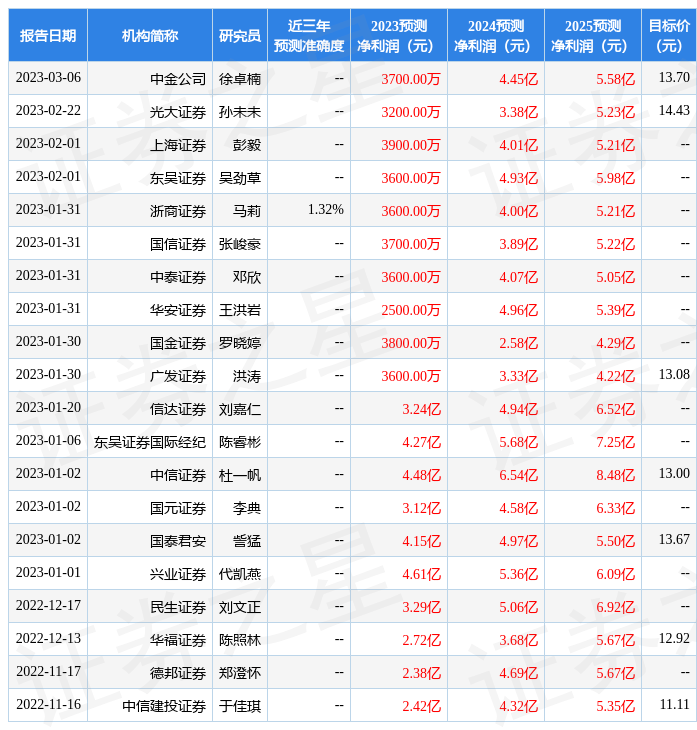Click the 近三年预测准确度 header
The width and height of the screenshot is (697, 730).
coord(309,36)
